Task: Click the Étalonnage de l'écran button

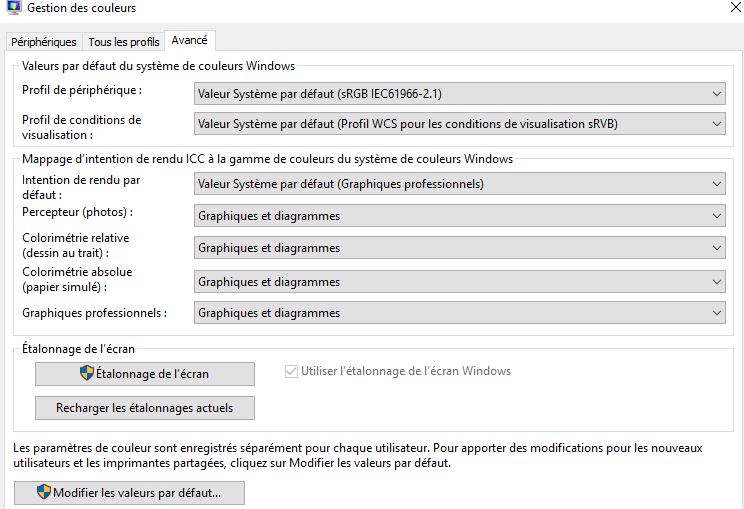Action: point(144,374)
